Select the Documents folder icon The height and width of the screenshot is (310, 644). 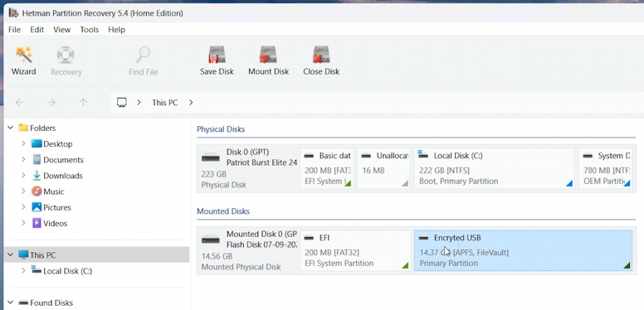37,159
